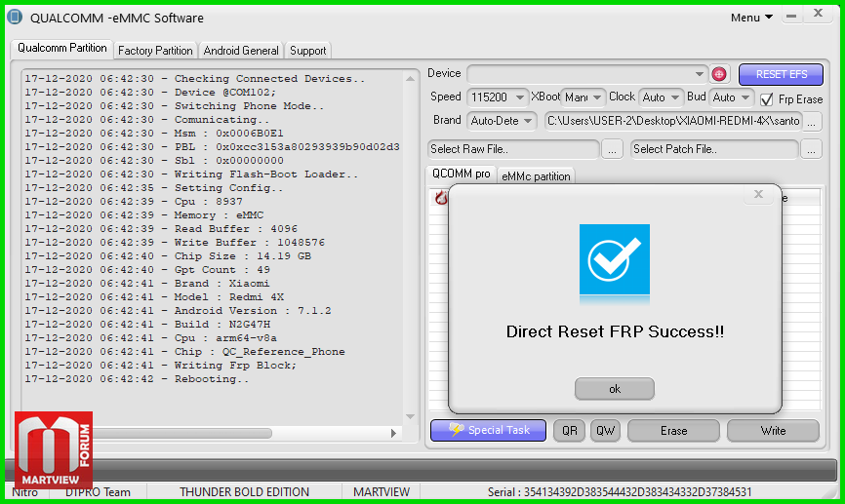Click the bottom progress bar
Viewport: 845px width, 504px height.
tap(422, 471)
